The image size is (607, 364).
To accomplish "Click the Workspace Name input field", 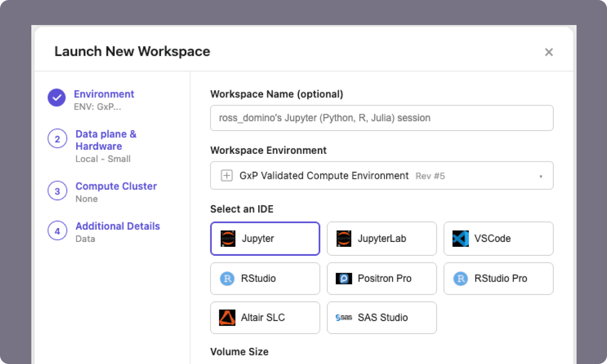I will click(382, 118).
